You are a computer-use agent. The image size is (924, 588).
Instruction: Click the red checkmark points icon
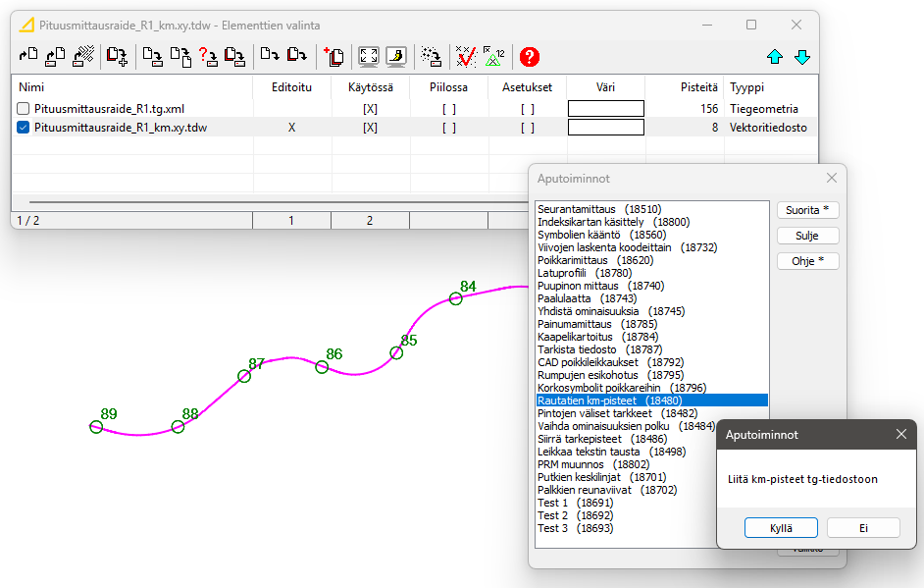466,57
